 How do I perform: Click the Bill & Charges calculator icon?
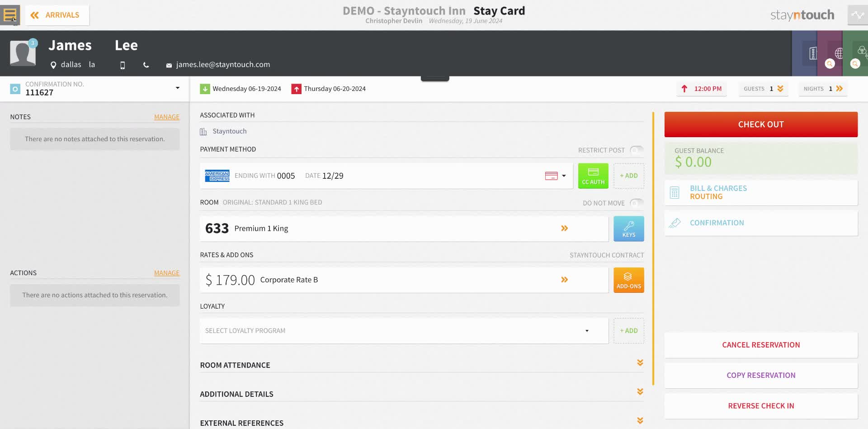tap(675, 193)
